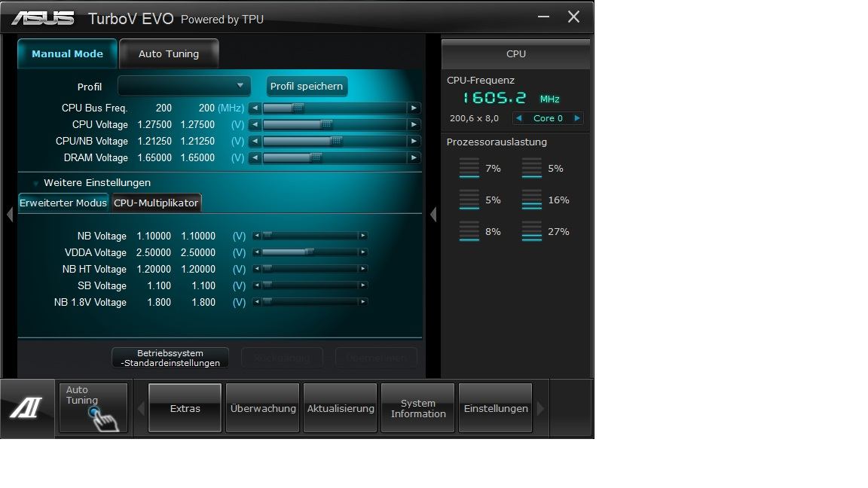Decrease DRAM Voltage with left arrow
The image size is (868, 488).
point(255,157)
